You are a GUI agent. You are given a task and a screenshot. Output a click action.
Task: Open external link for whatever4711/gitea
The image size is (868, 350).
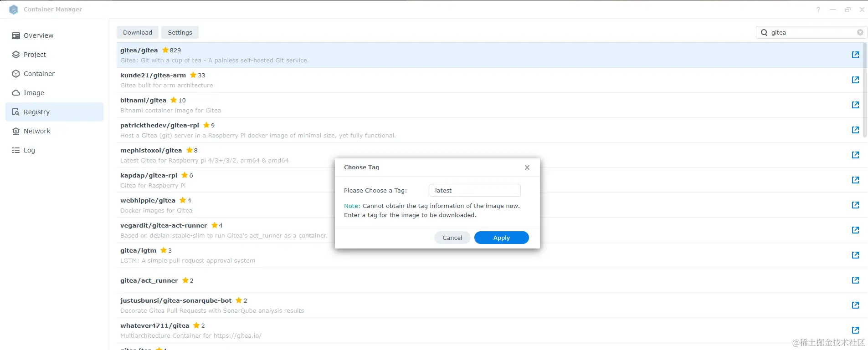point(855,330)
